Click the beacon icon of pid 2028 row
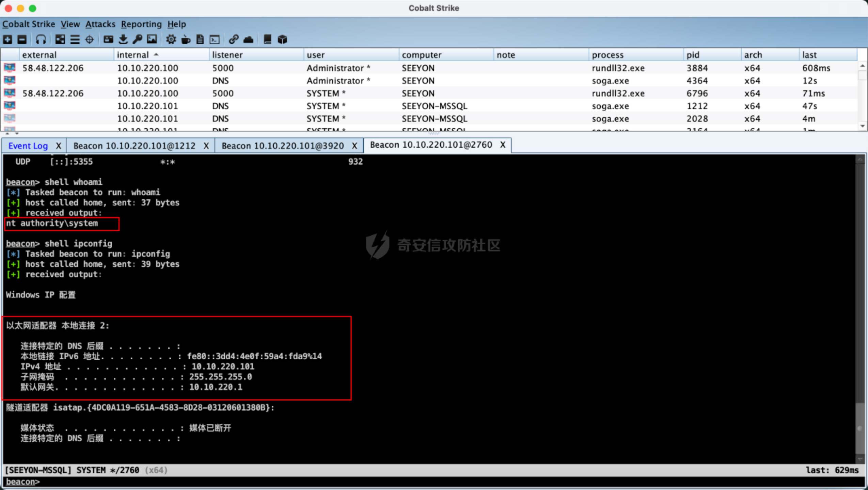Screen dimensions: 868x490 [x=10, y=118]
